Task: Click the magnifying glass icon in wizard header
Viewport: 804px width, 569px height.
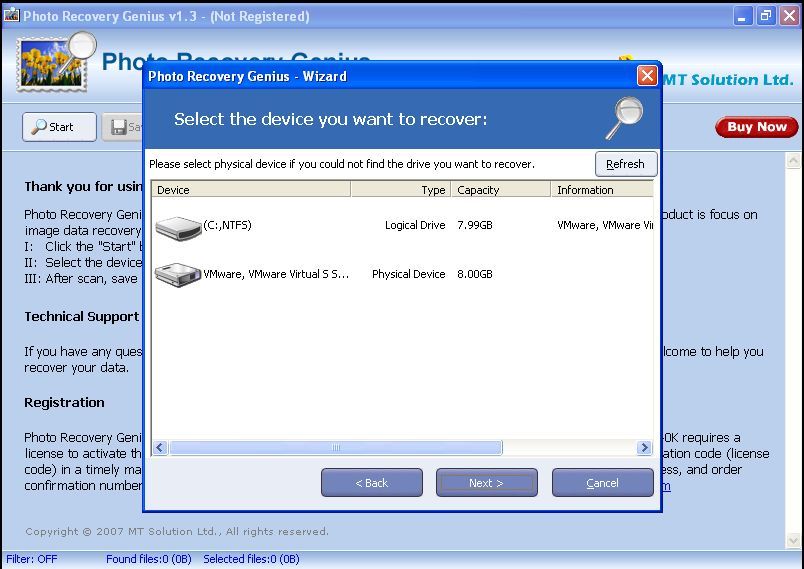Action: tap(625, 118)
